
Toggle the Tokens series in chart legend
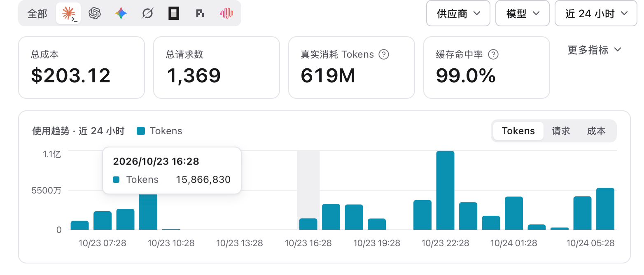(159, 131)
